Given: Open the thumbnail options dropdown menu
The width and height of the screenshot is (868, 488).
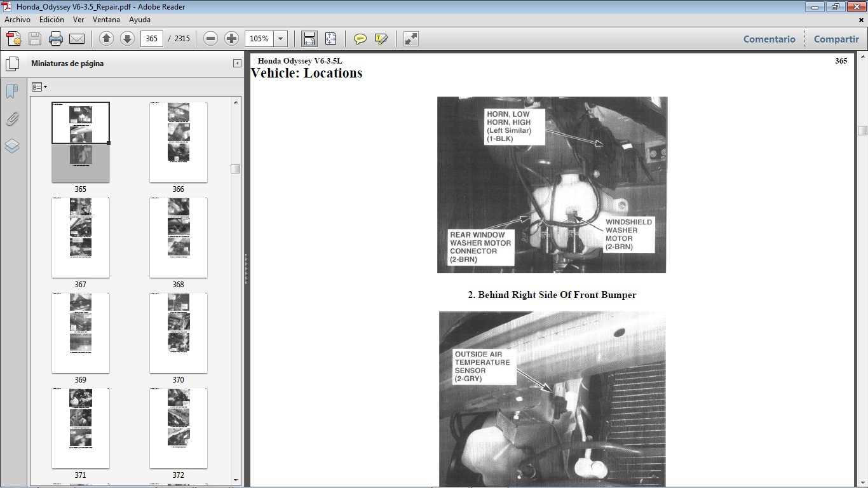Looking at the screenshot, I should (x=39, y=87).
